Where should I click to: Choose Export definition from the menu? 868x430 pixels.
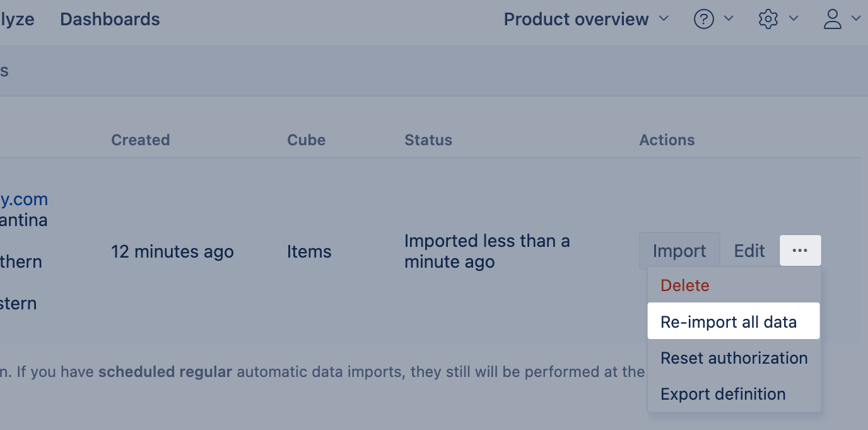(x=723, y=394)
